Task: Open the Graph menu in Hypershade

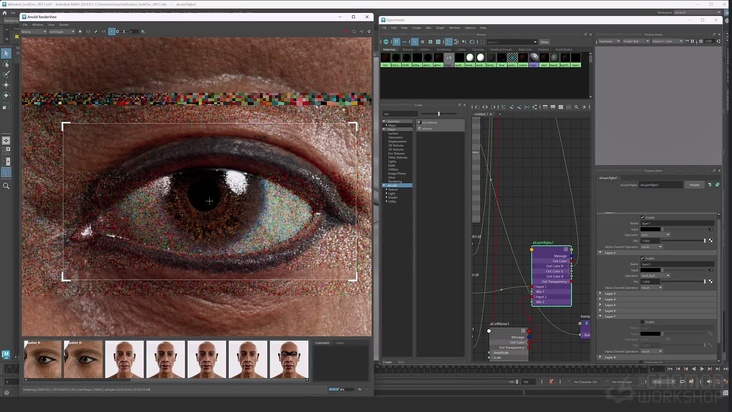Action: [440, 28]
